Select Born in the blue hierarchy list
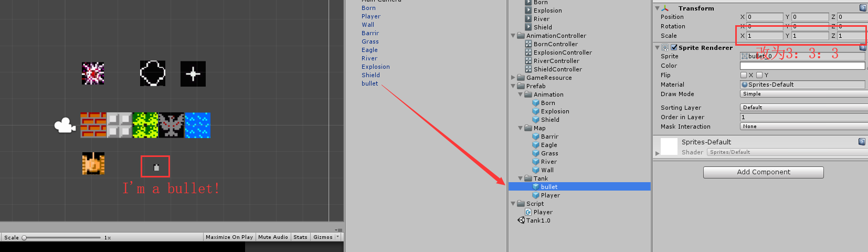The width and height of the screenshot is (868, 252). click(x=368, y=8)
